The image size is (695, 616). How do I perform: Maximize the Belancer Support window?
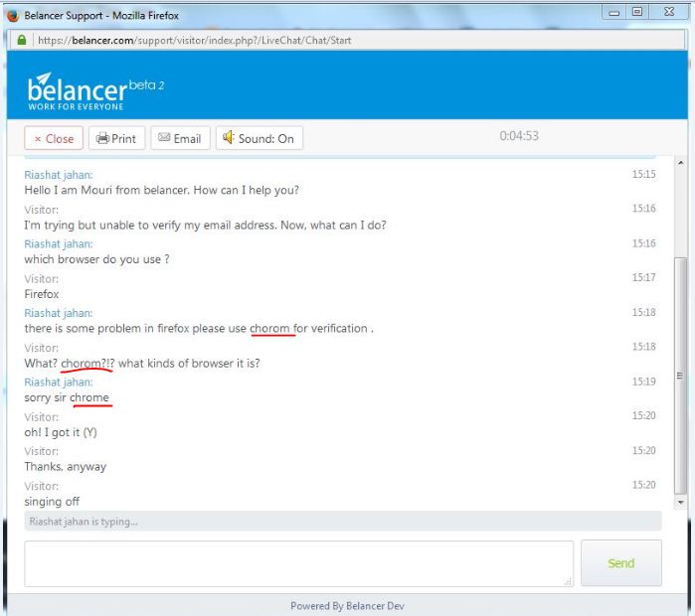point(637,12)
